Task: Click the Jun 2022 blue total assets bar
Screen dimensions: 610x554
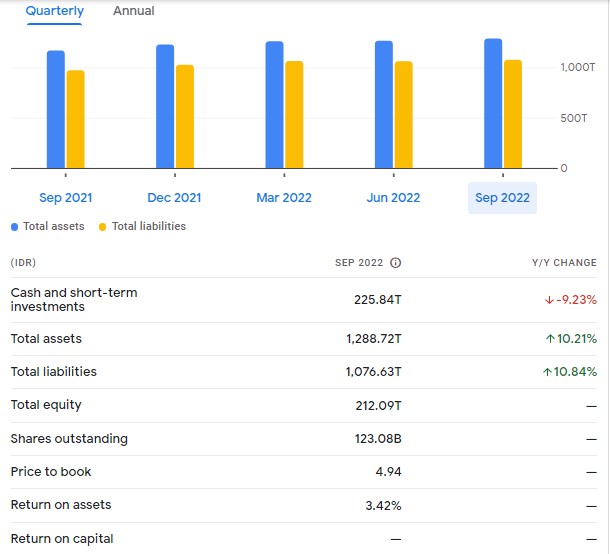Action: click(x=384, y=104)
